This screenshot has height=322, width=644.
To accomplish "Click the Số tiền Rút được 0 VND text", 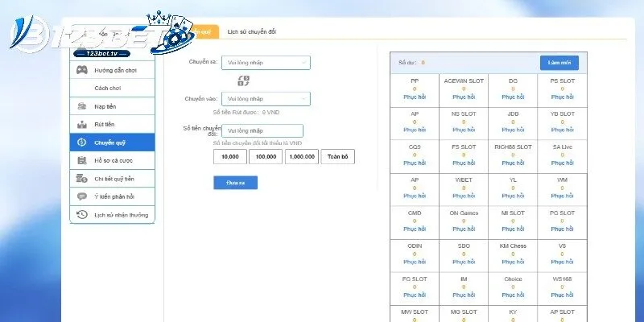I will coord(246,112).
